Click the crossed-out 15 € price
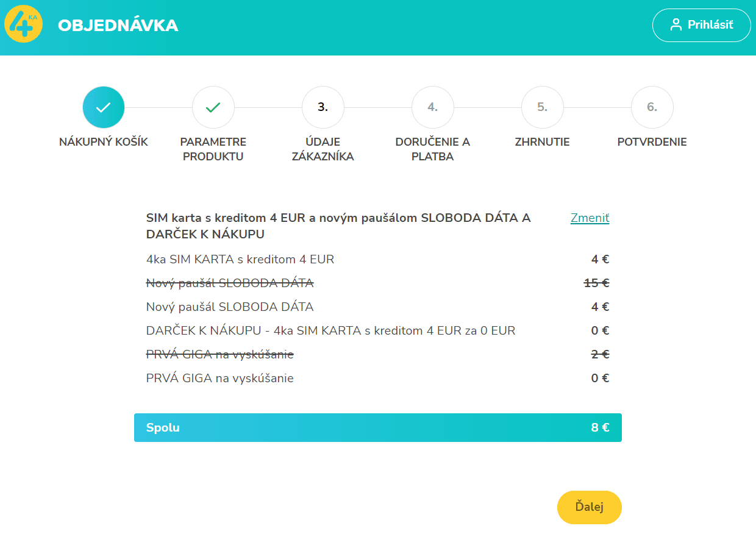The image size is (756, 534). (597, 283)
